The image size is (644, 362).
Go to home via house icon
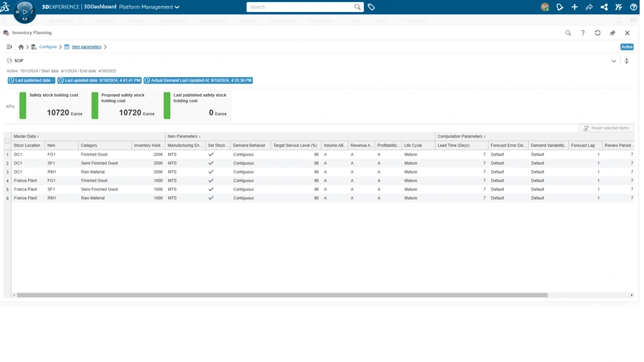pos(21,47)
